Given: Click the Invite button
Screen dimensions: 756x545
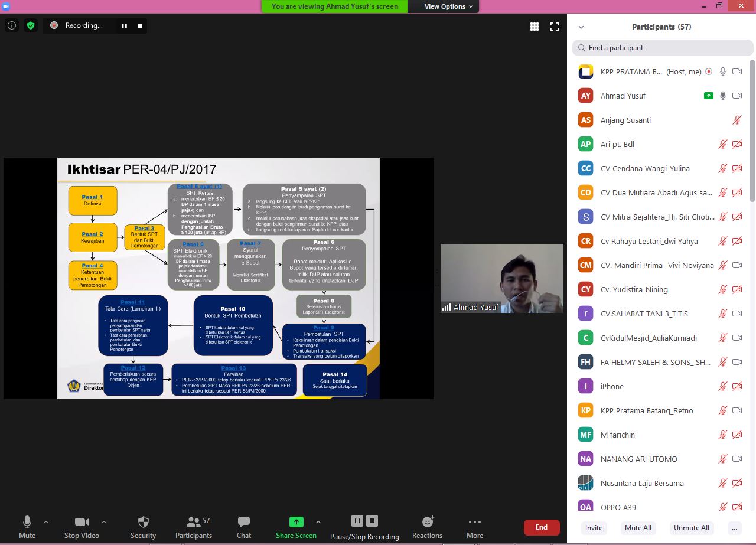Looking at the screenshot, I should 594,528.
